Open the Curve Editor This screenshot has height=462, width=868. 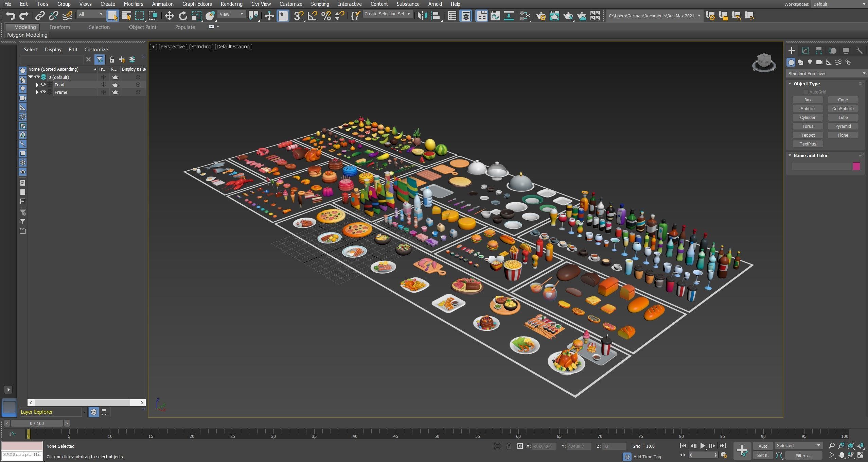pos(495,16)
